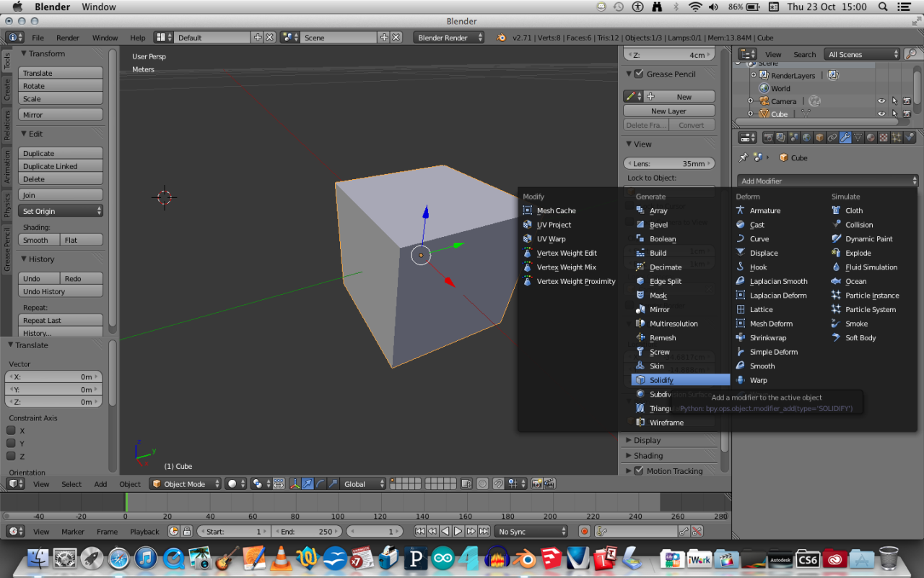Select the Texture checker properties icon
Image resolution: width=924 pixels, height=578 pixels.
[x=884, y=137]
